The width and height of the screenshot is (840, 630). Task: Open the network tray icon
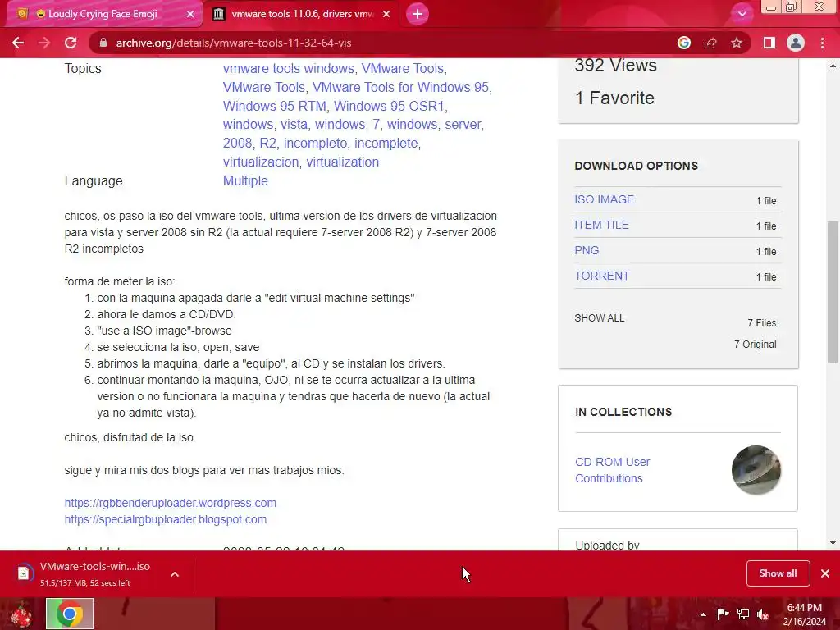[x=743, y=614]
